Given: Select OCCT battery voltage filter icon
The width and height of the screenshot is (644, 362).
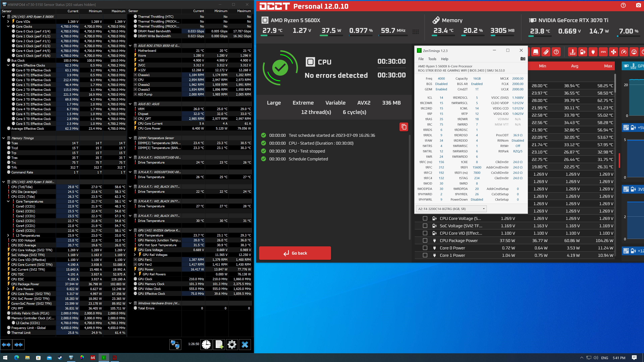Looking at the screenshot, I should (x=583, y=52).
